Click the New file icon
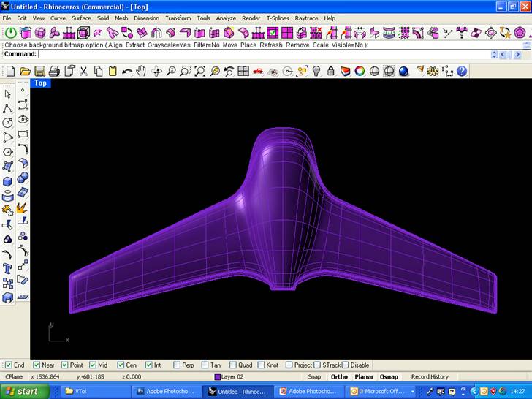 (10, 72)
